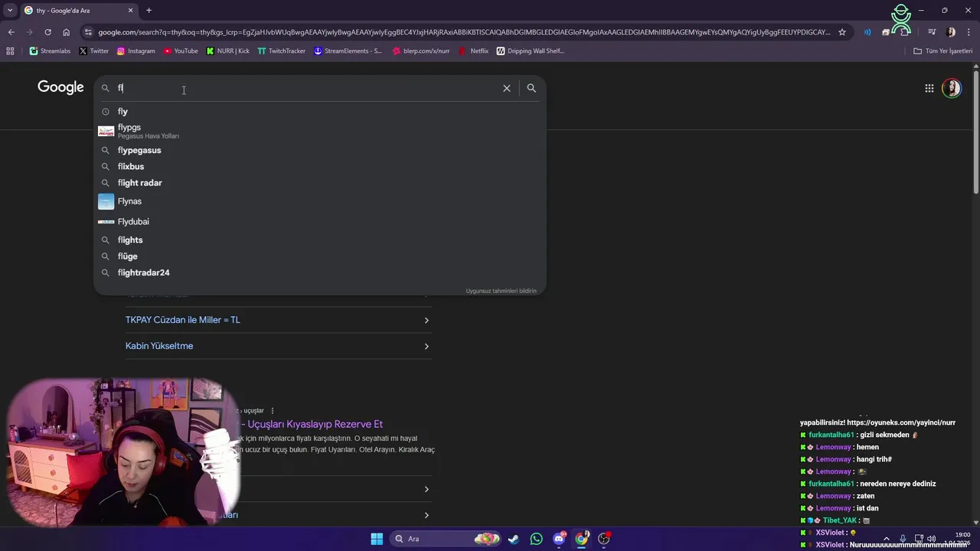This screenshot has width=980, height=551.
Task: Select the 'flypegasus' suggestion
Action: coord(320,150)
